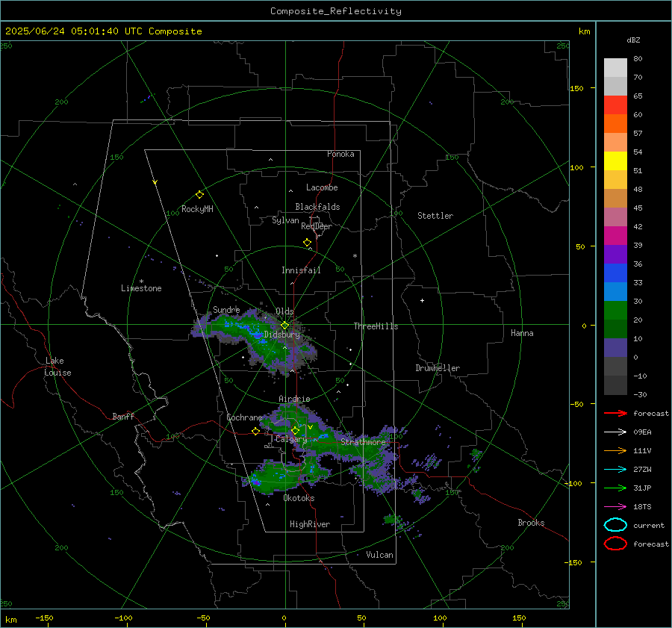Click the Lake Louise label

[57, 367]
